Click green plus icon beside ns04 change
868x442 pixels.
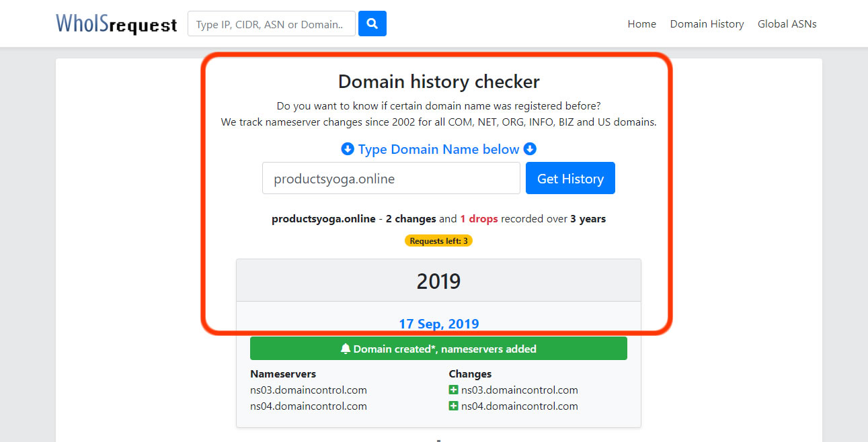(454, 406)
